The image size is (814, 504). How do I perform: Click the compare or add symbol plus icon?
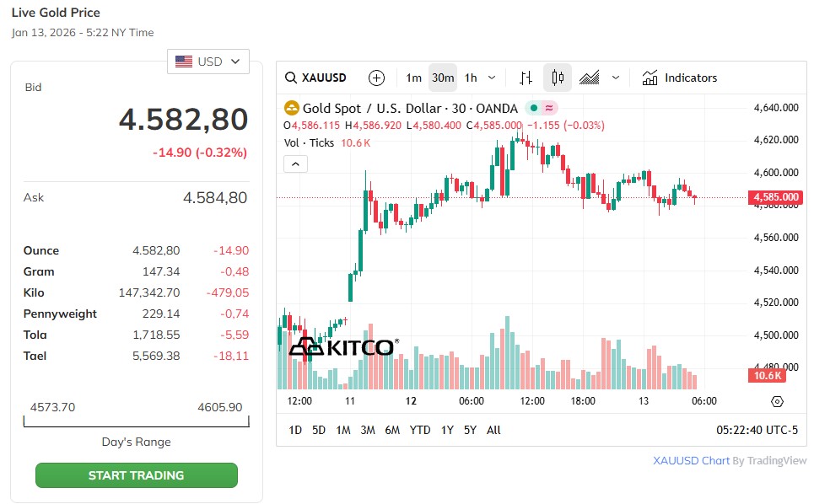[376, 78]
